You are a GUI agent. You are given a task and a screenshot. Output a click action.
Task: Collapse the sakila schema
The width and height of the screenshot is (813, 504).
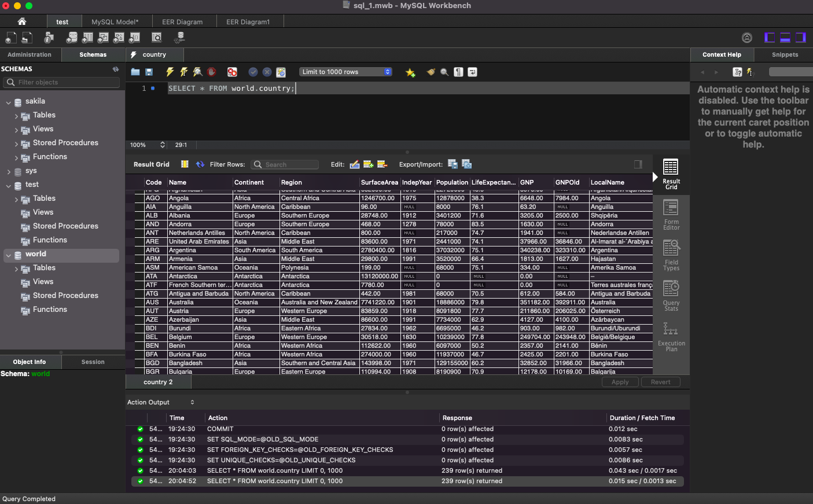(x=9, y=102)
